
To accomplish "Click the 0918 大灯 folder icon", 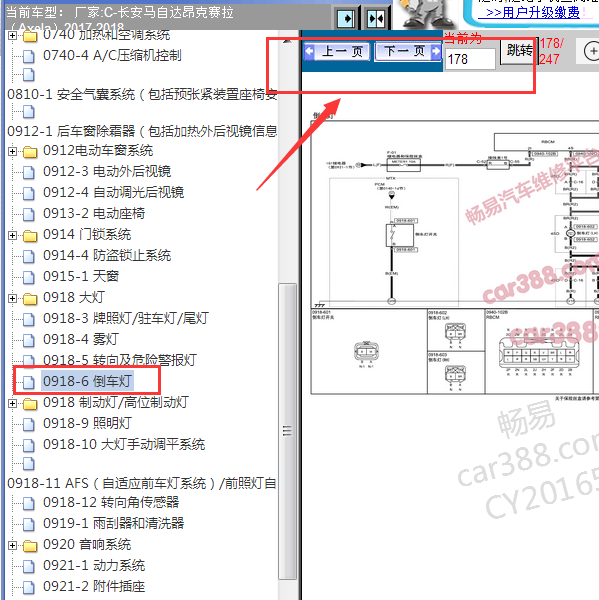I will click(30, 299).
